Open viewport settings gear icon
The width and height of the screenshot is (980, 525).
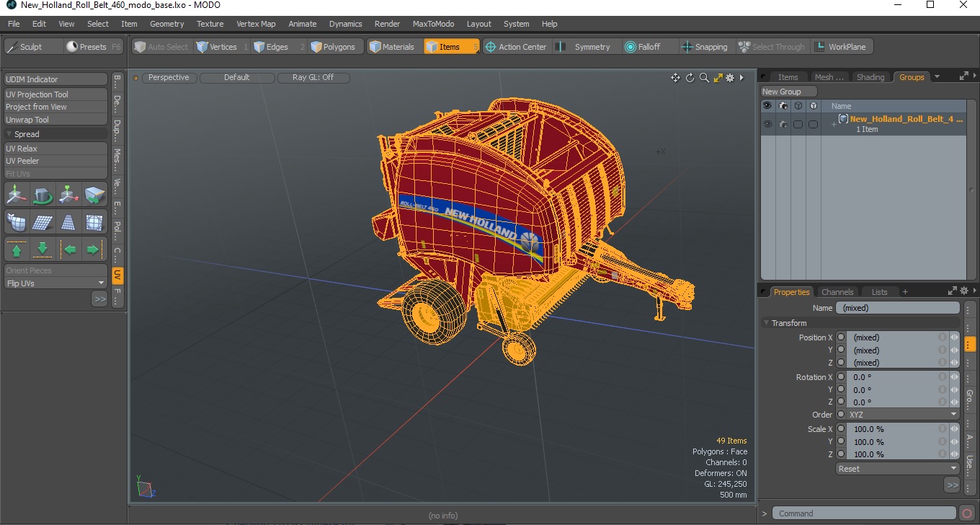point(730,78)
